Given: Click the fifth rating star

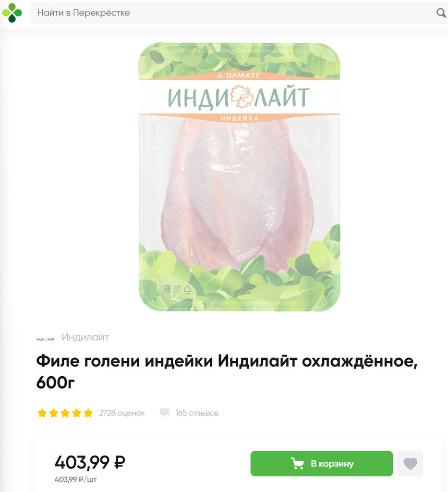Looking at the screenshot, I should 88,413.
